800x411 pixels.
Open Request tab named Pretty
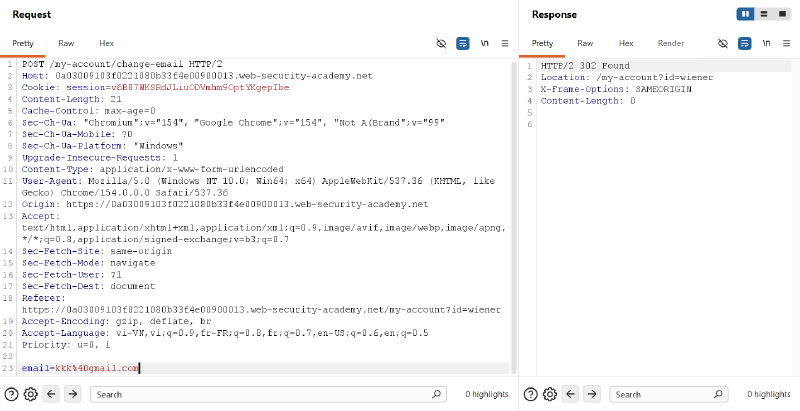click(23, 43)
